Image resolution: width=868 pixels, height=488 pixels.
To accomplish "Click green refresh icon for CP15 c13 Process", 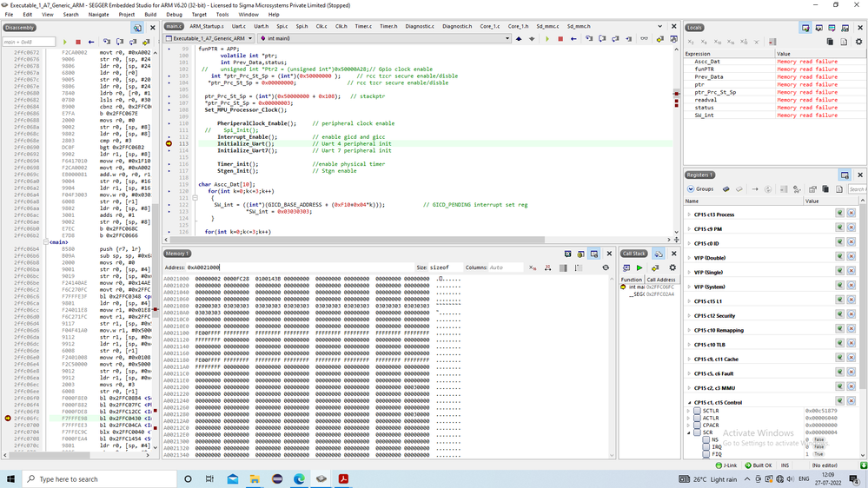I will click(x=840, y=214).
